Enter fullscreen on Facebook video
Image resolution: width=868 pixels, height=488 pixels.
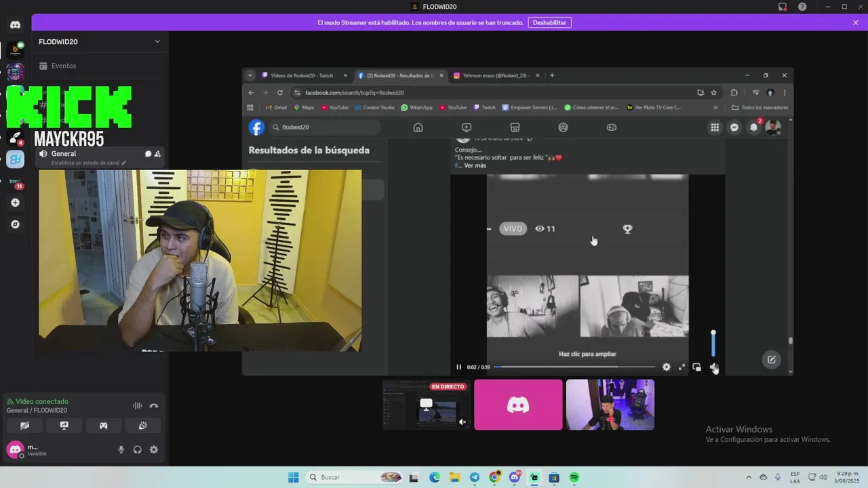(x=682, y=367)
